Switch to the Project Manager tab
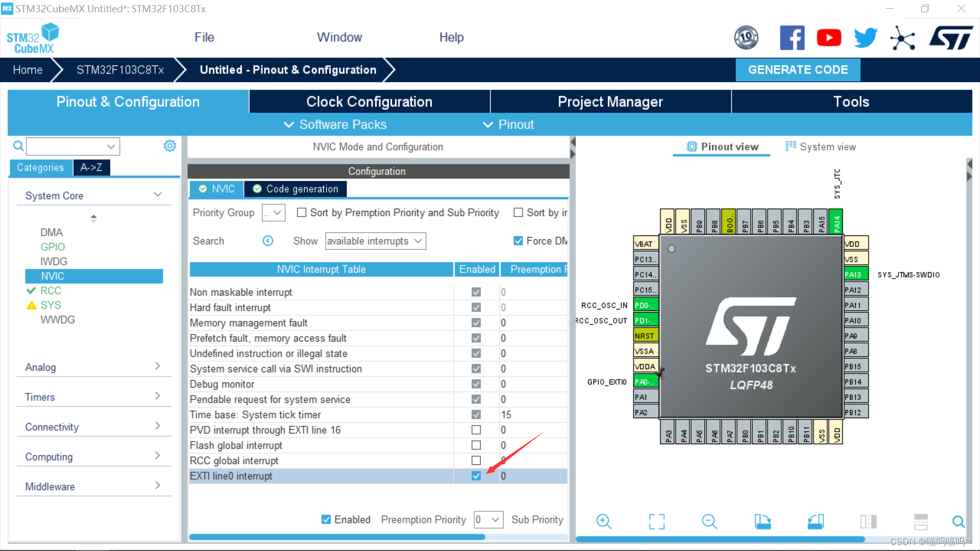This screenshot has height=551, width=980. click(x=610, y=102)
